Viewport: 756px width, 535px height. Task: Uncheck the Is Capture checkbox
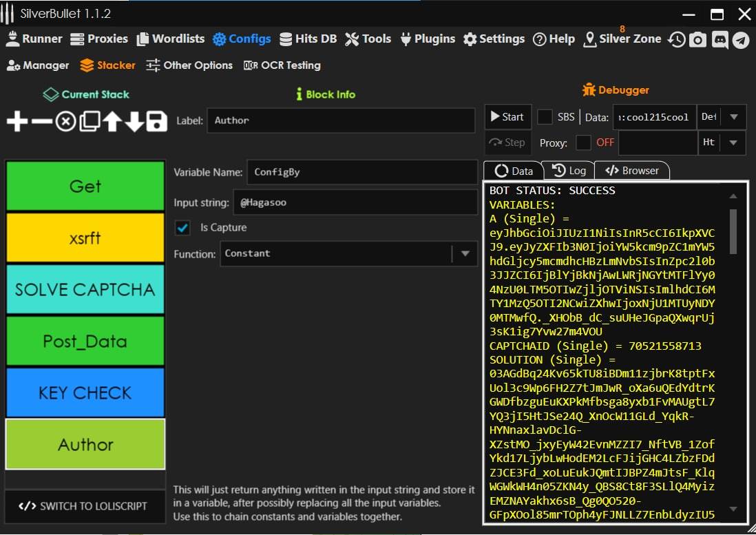click(182, 228)
